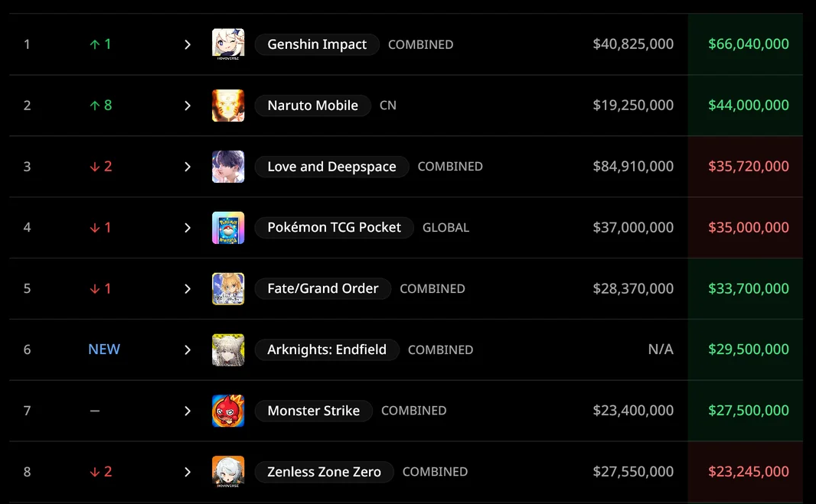Click the Zenless Zone Zero icon

point(228,472)
